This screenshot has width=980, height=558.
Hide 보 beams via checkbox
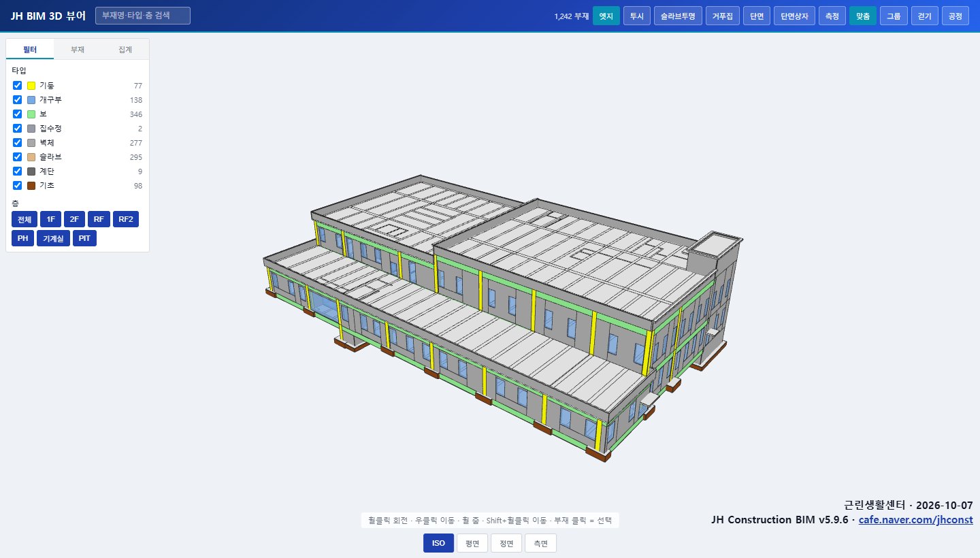pos(18,114)
